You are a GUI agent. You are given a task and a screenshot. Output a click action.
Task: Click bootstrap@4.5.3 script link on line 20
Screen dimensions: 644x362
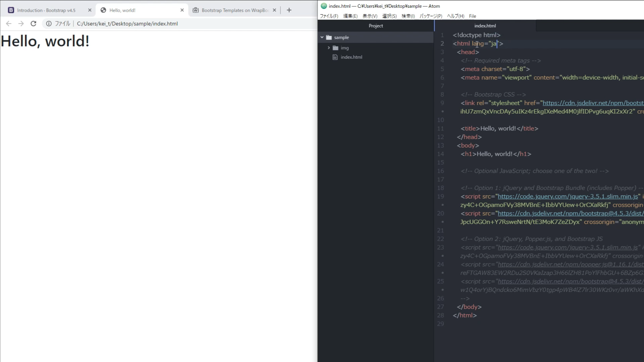click(x=571, y=214)
